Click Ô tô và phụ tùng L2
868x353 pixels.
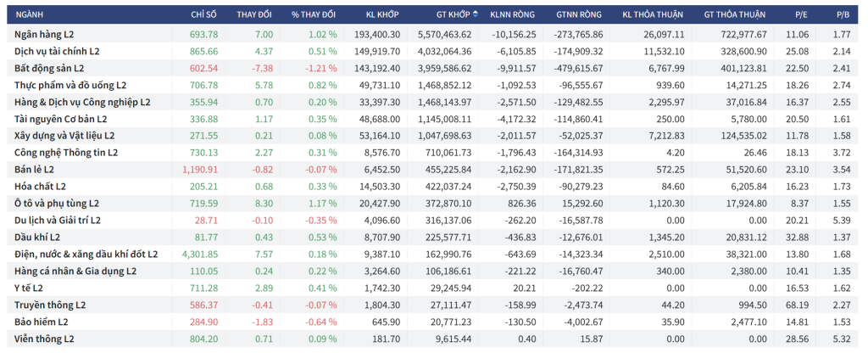(57, 204)
